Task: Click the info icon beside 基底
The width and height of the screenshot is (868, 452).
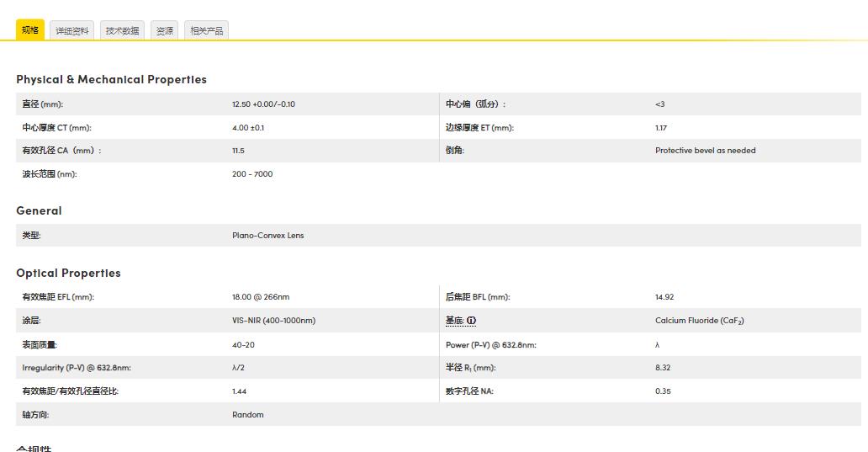Action: (472, 321)
